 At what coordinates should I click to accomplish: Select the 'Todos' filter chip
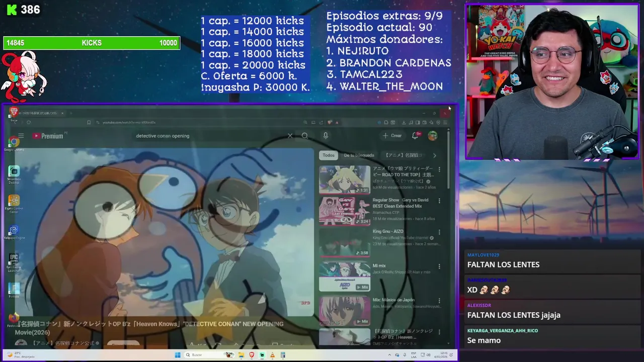329,155
